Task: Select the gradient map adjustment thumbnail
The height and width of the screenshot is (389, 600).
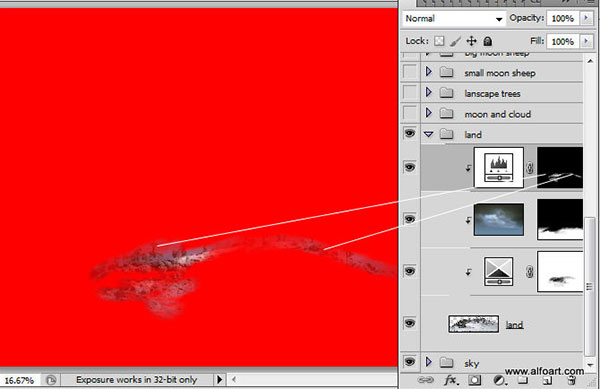Action: point(499,272)
